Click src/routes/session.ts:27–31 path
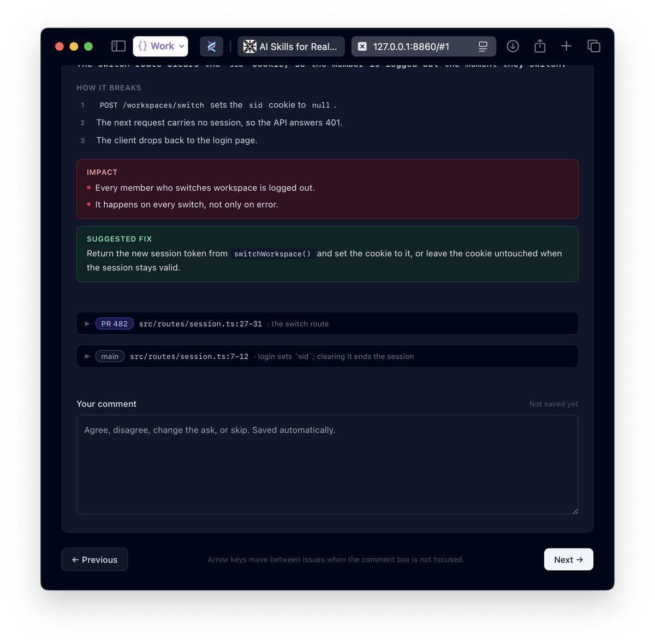The image size is (655, 644). coord(200,324)
